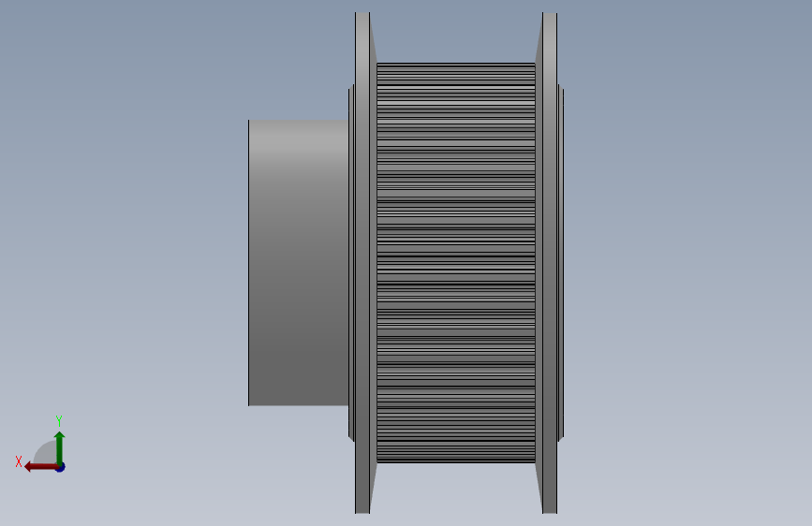
Task: Click the red 'X' axis label
Action: (19, 461)
